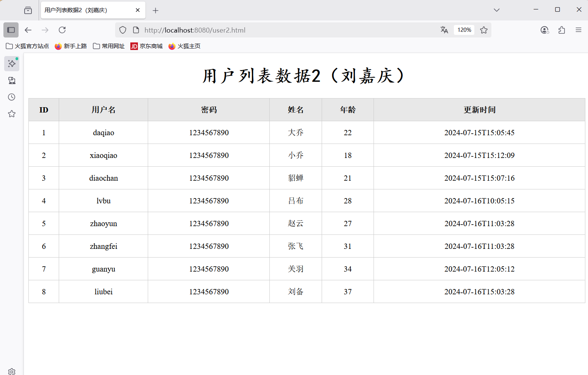Expand the list all tabs dropdown
Image resolution: width=588 pixels, height=375 pixels.
pyautogui.click(x=497, y=10)
